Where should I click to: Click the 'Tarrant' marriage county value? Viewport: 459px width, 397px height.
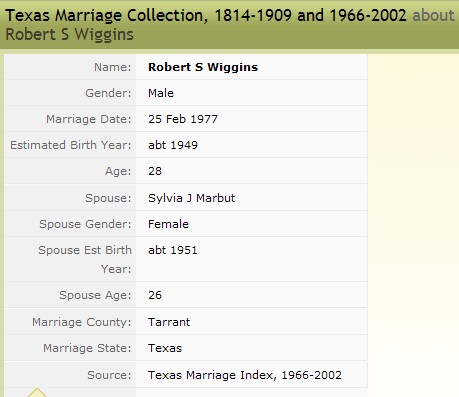169,322
